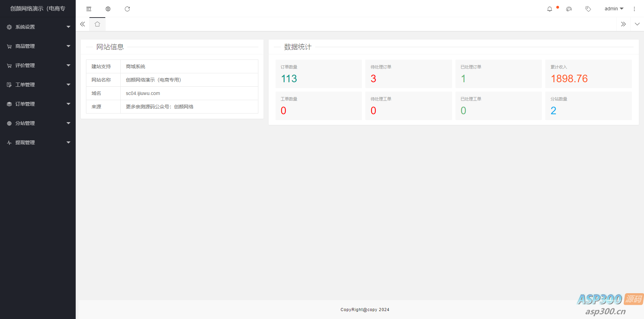Click the 订单管理 layers icon
Viewport: 644px width, 319px height.
(9, 104)
